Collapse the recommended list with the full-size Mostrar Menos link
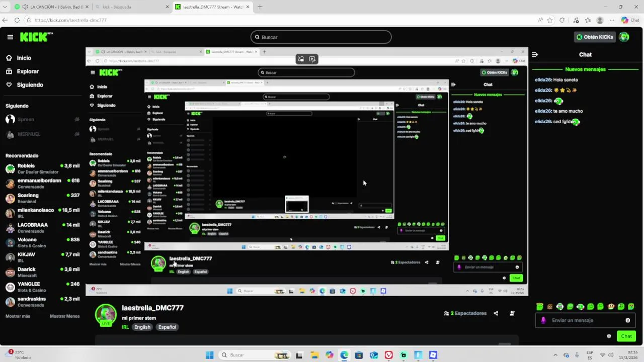Screen dimensions: 644x362 (x=64, y=316)
